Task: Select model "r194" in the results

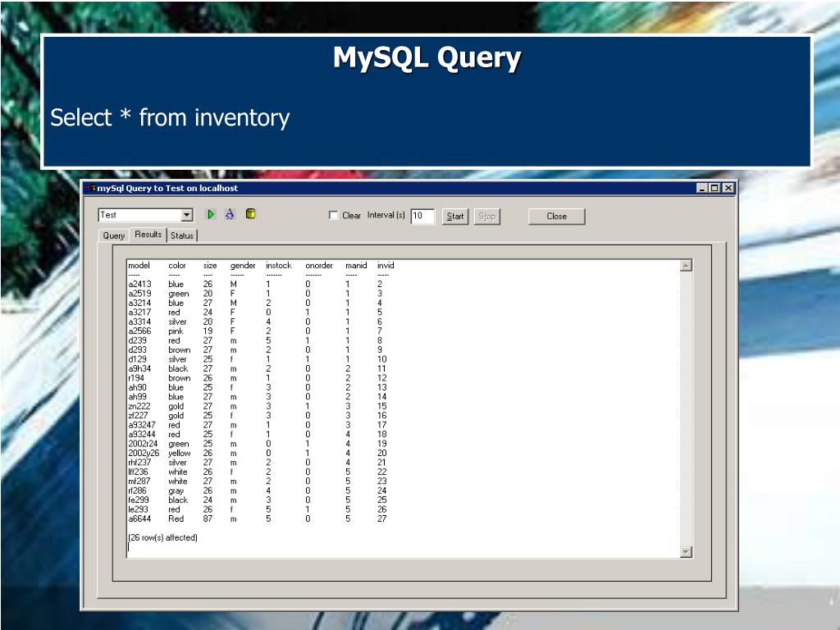Action: 136,378
